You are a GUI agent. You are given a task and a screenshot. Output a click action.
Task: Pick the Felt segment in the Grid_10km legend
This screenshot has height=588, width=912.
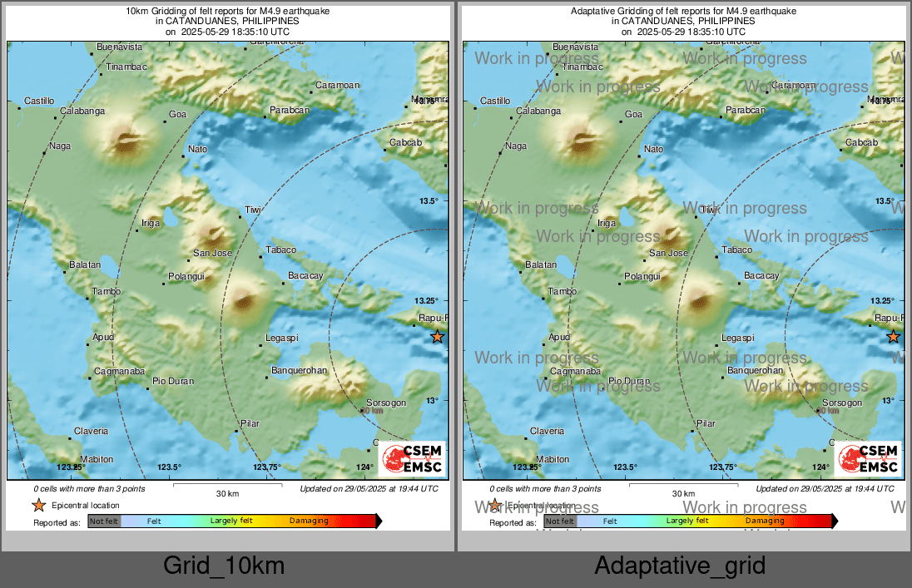154,521
